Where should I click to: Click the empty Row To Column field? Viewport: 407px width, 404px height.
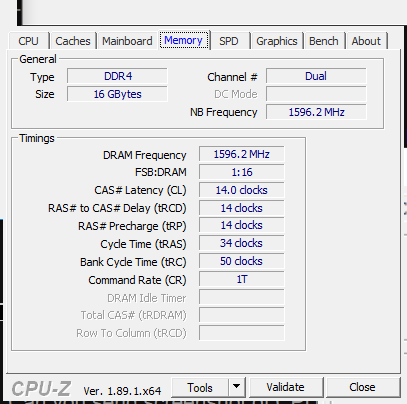pos(242,333)
